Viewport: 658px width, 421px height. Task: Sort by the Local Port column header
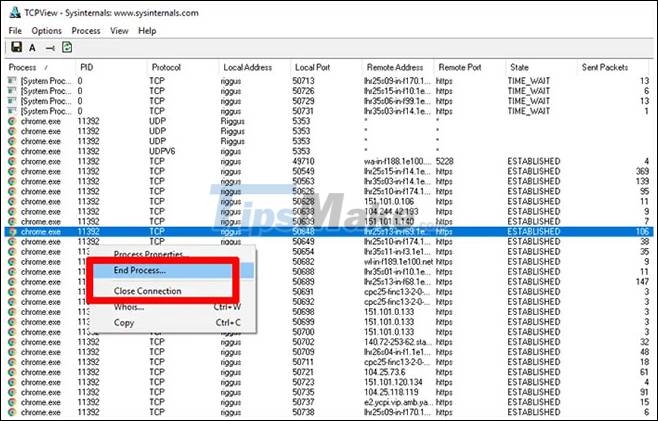[326, 67]
